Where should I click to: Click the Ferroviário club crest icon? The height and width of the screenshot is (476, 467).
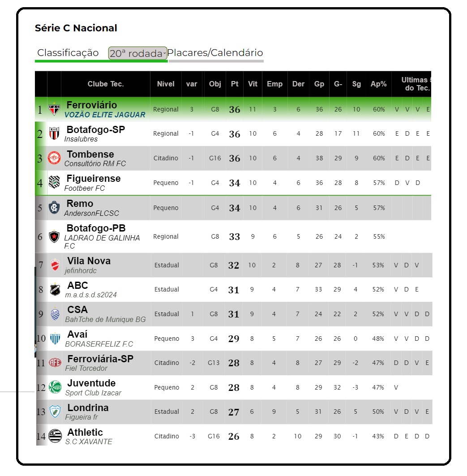pyautogui.click(x=54, y=109)
